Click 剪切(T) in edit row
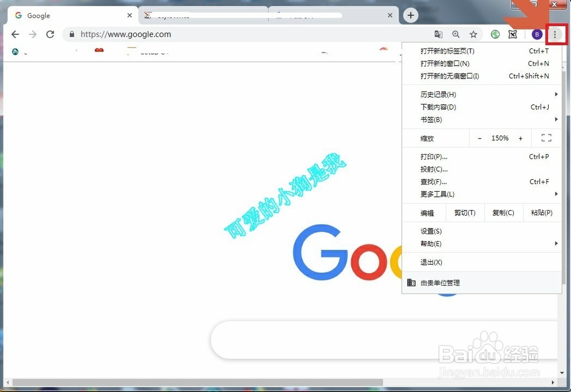This screenshot has height=392, width=571. [x=465, y=213]
